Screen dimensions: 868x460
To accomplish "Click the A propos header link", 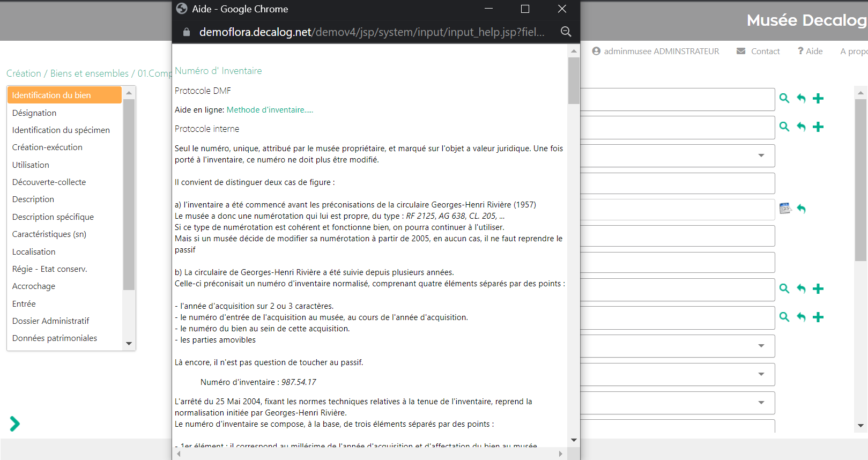I will 854,51.
